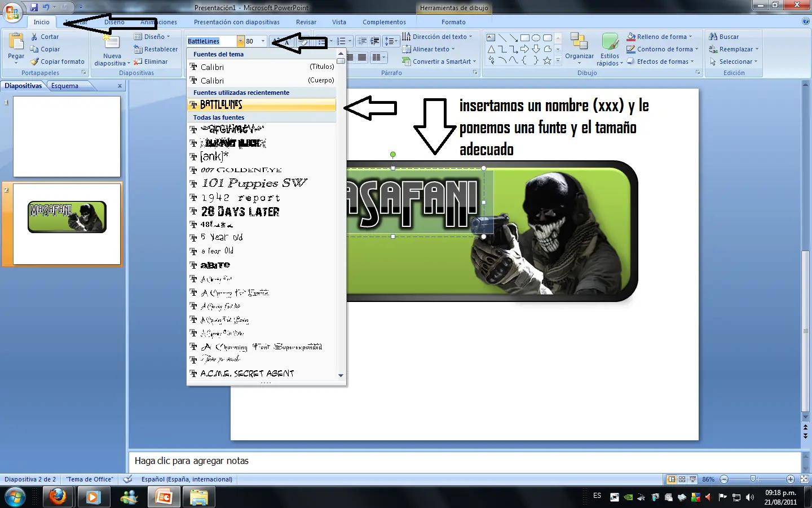Screen dimensions: 812x508
Task: Add a slide with Nueva diapositiva
Action: tap(112, 50)
